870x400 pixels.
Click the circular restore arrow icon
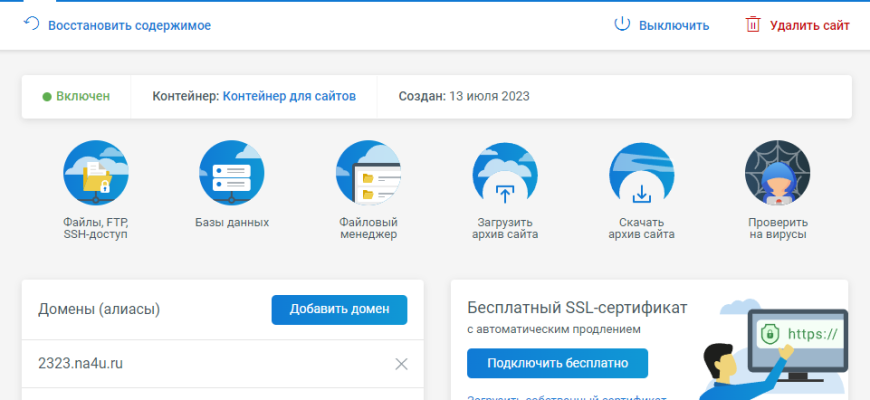(31, 24)
